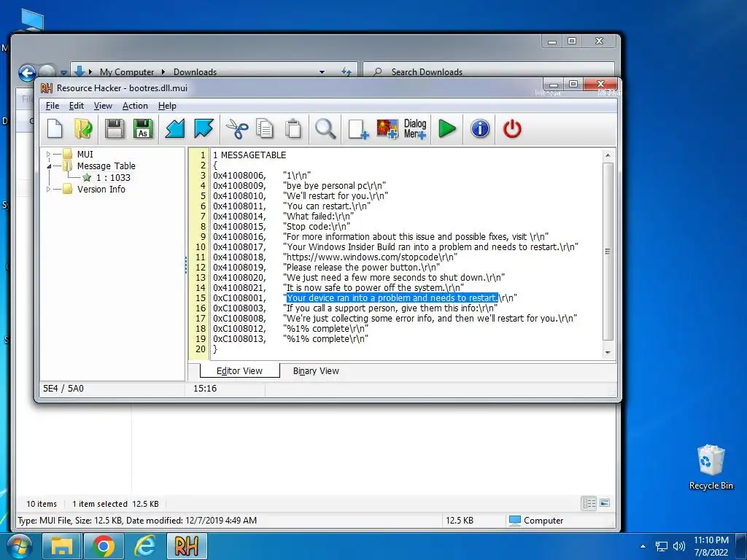Click the network tray icon
Screen dimensions: 747x560
[x=661, y=546]
